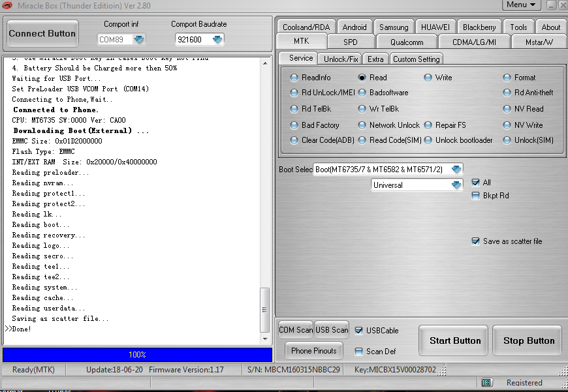Select the Badsoftware radio button
The image size is (568, 392).
pyautogui.click(x=362, y=93)
